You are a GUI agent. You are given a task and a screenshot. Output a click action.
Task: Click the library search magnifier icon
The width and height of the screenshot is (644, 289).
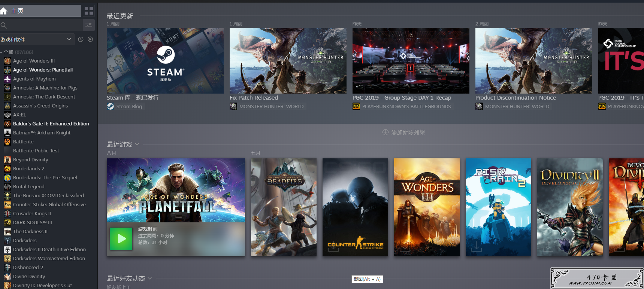coord(4,25)
